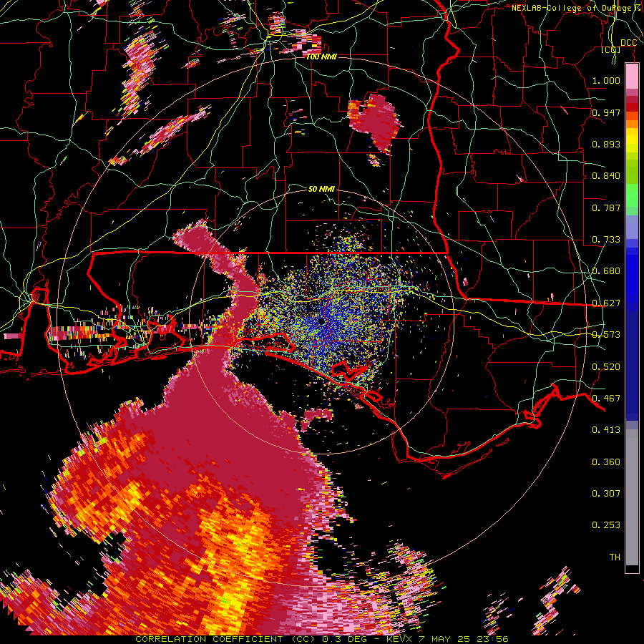Pick the light pink color at legend top
This screenshot has height=644, width=644.
pyautogui.click(x=632, y=76)
